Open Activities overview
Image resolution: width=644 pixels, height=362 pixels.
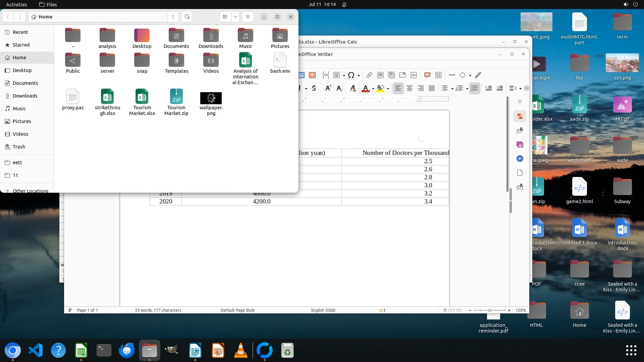coord(16,4)
